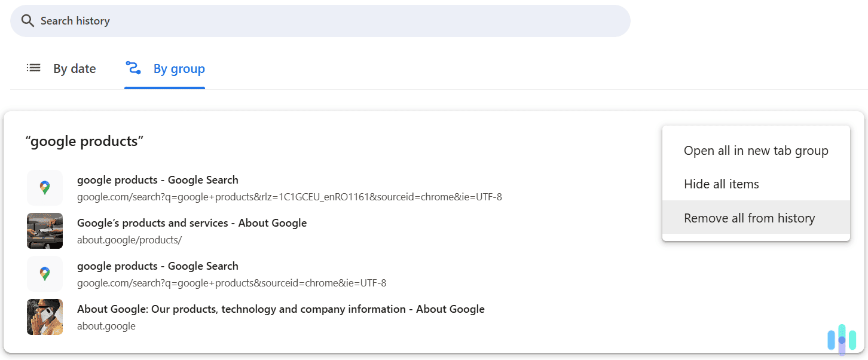Click the second google products search URL text

pos(231,282)
